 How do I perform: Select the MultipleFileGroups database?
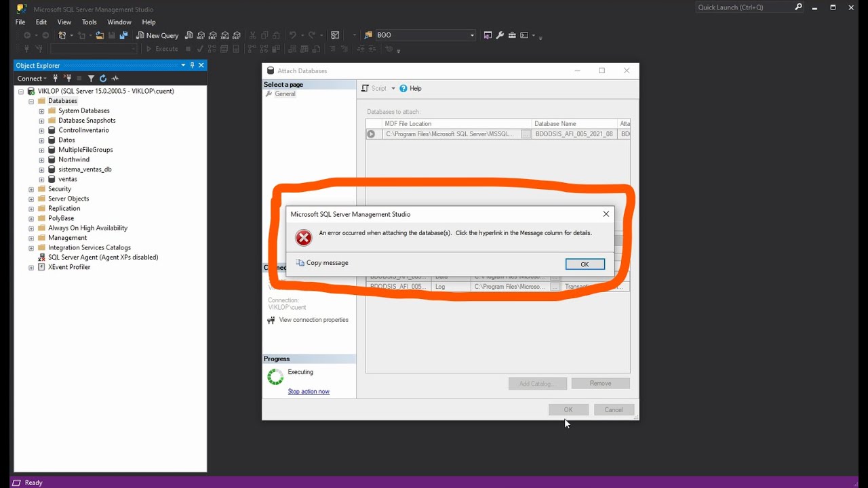[x=85, y=150]
